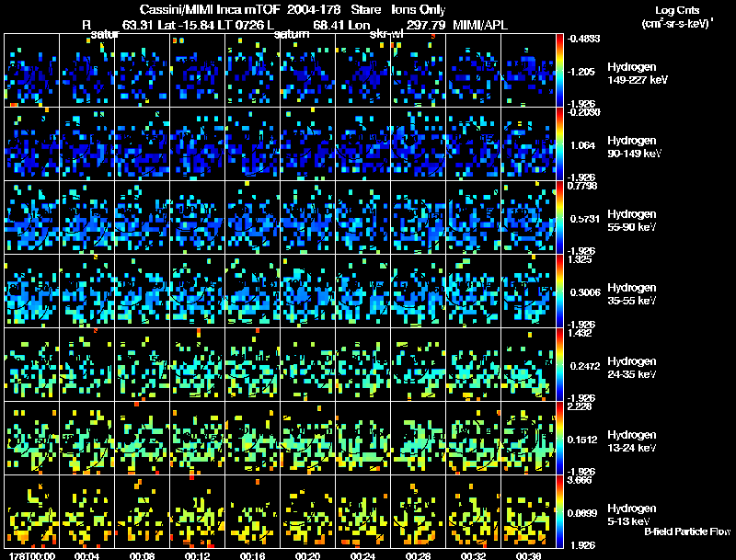736x560 pixels.
Task: Click the 'Hydrogen 149-227 keV' row label
Action: pyautogui.click(x=638, y=74)
